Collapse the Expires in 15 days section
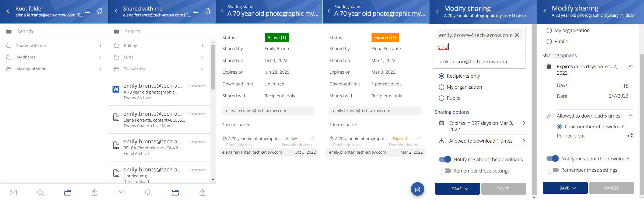Image resolution: width=644 pixels, height=200 pixels. tap(631, 66)
